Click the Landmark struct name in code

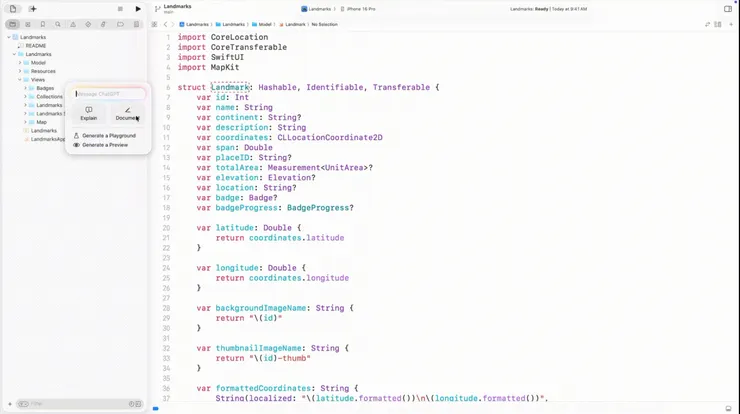click(x=230, y=87)
